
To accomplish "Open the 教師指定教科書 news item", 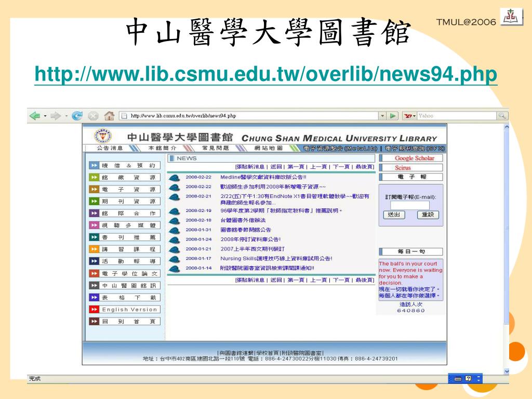I will coord(281,211).
